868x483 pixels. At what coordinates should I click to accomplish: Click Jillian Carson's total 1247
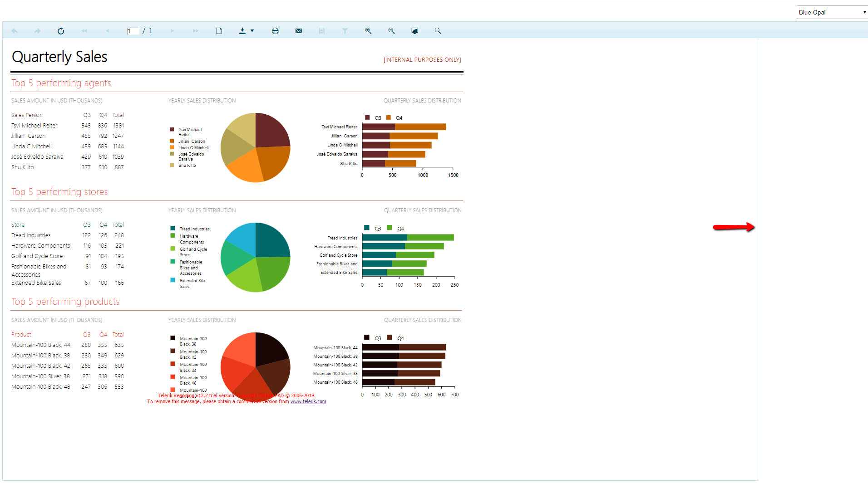coord(118,136)
